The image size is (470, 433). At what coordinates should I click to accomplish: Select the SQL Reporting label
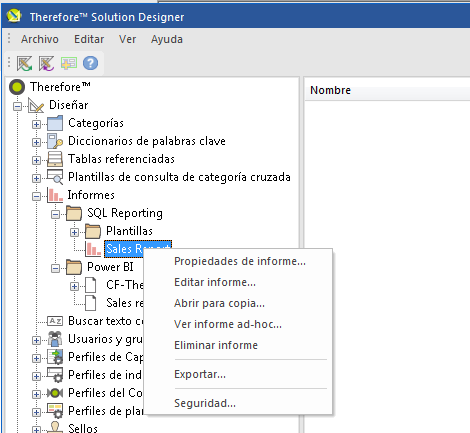[x=125, y=213]
